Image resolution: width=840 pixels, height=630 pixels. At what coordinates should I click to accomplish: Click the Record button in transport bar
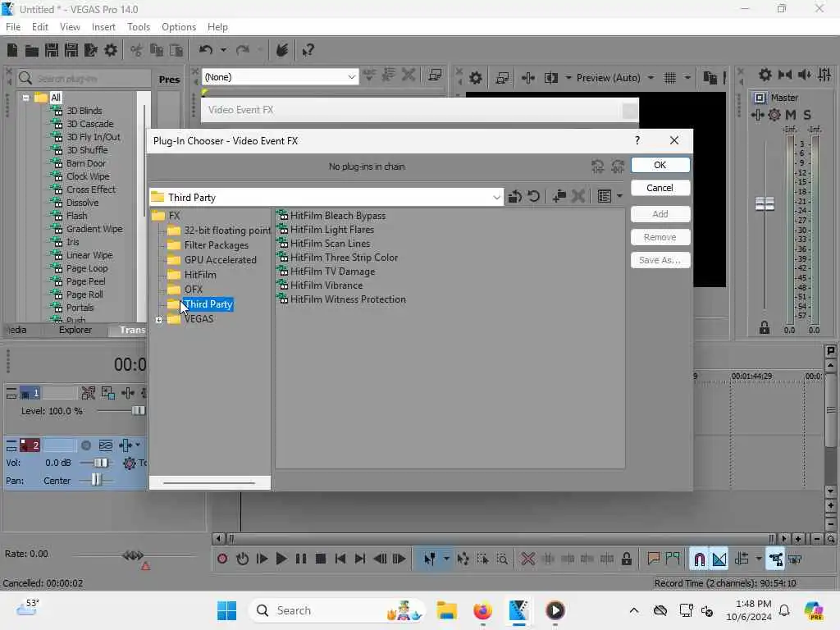coord(222,559)
